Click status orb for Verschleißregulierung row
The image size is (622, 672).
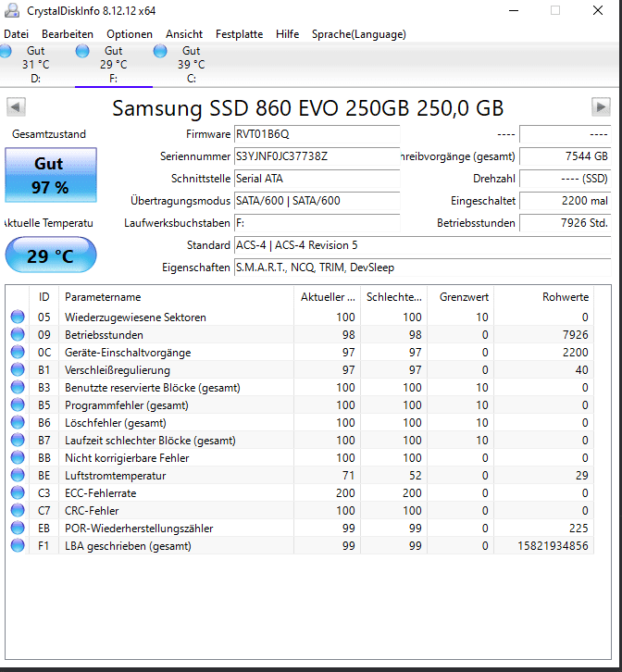tap(18, 369)
